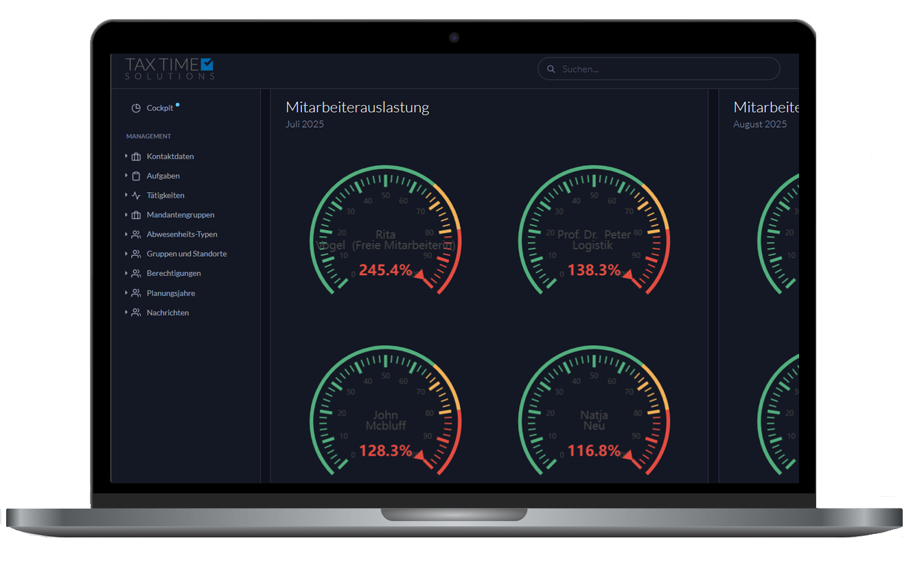Expand the Planungsjahre submenu arrow
Screen dimensions: 924x569
[126, 293]
